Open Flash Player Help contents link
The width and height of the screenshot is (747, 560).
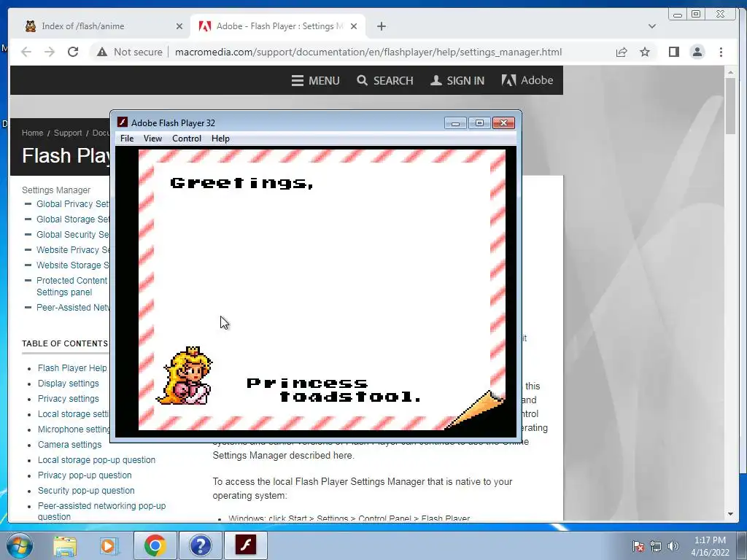point(72,368)
